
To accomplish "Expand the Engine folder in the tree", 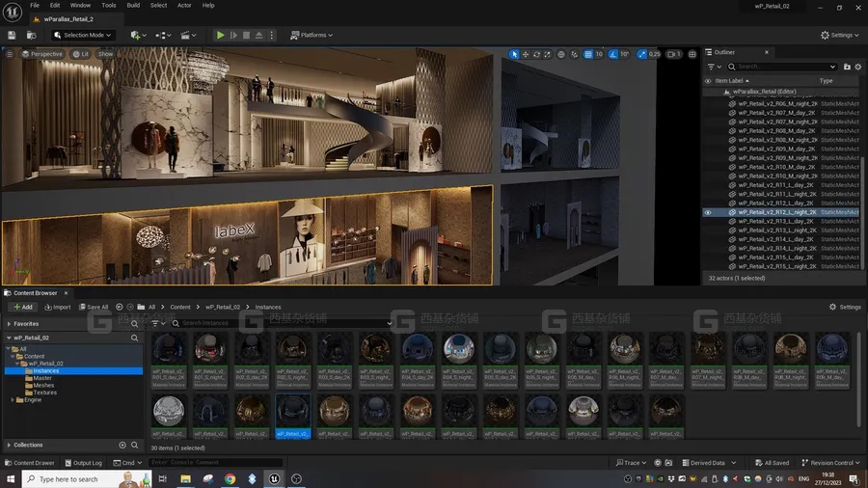I will coord(13,399).
